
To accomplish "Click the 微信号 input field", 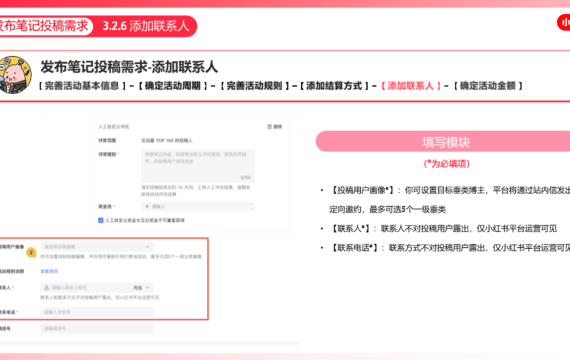I will point(97,329).
